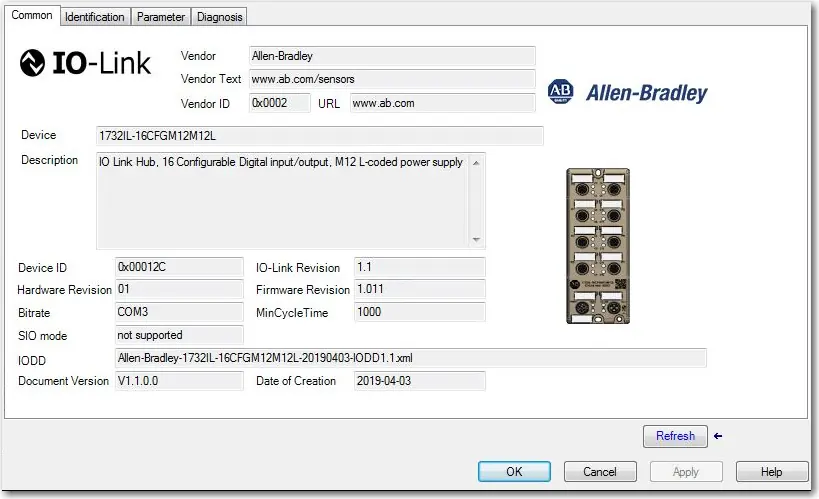Click the IO-Link hub device image
Image resolution: width=819 pixels, height=499 pixels.
coord(598,246)
